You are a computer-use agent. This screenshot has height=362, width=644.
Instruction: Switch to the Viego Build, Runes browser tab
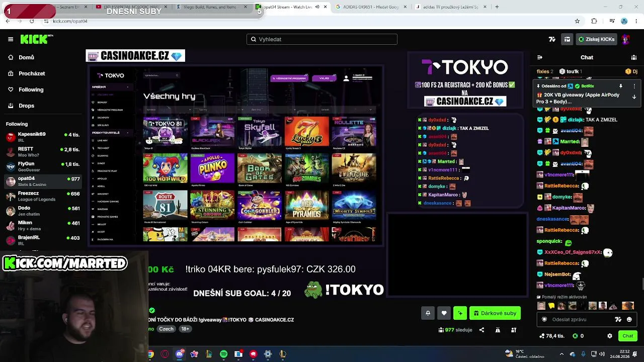[x=210, y=7]
